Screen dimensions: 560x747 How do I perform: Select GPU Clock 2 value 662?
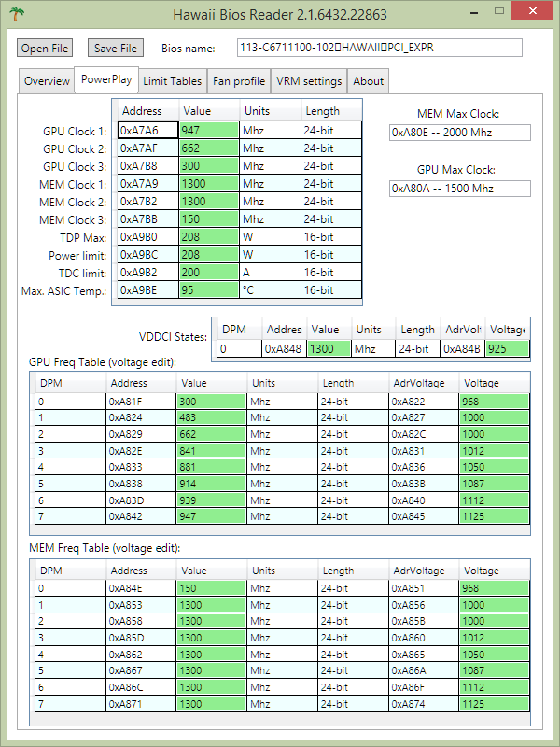pyautogui.click(x=209, y=148)
